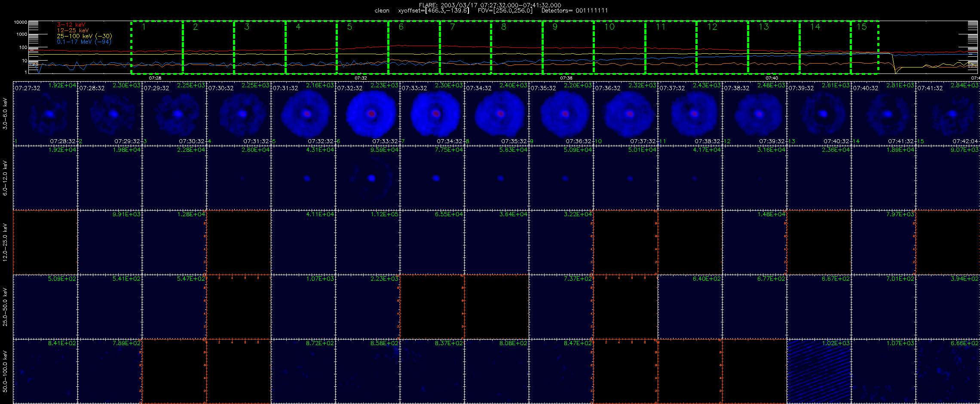Choose interval 9 marker on the light curve

pyautogui.click(x=555, y=27)
